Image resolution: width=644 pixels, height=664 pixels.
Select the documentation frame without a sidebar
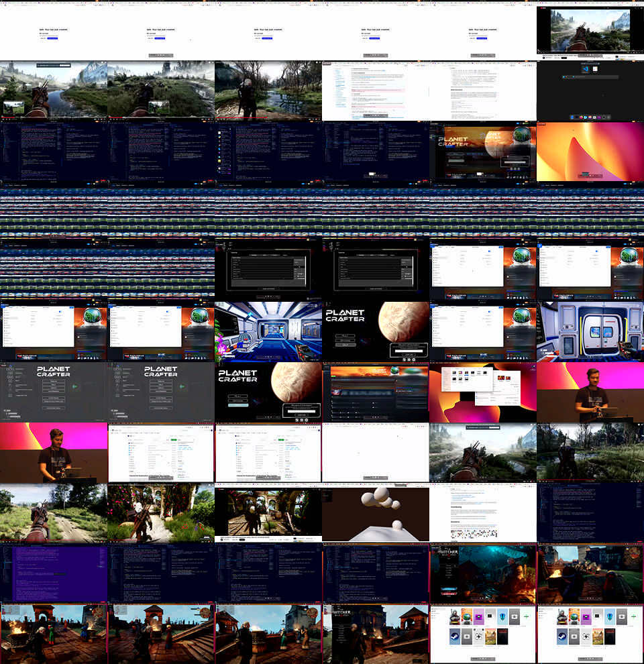[x=482, y=91]
